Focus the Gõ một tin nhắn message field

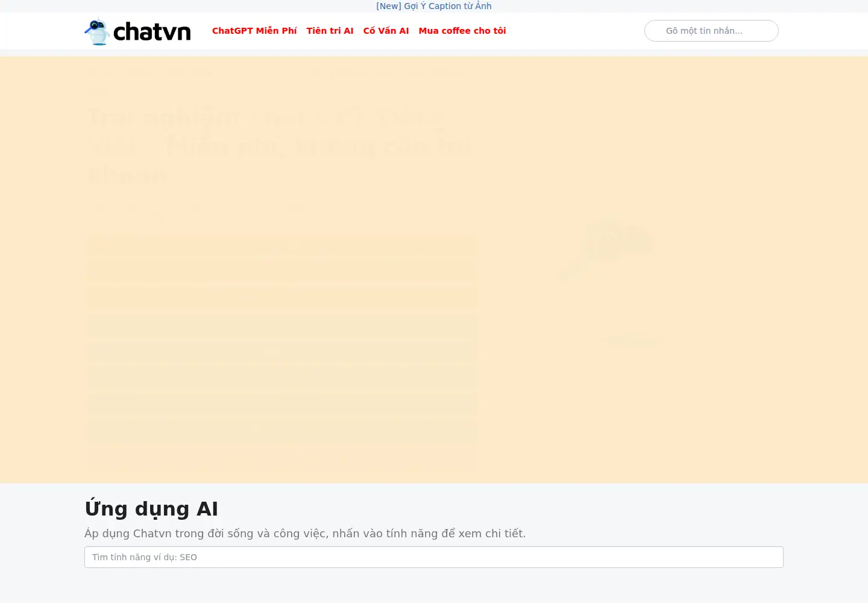tap(711, 31)
